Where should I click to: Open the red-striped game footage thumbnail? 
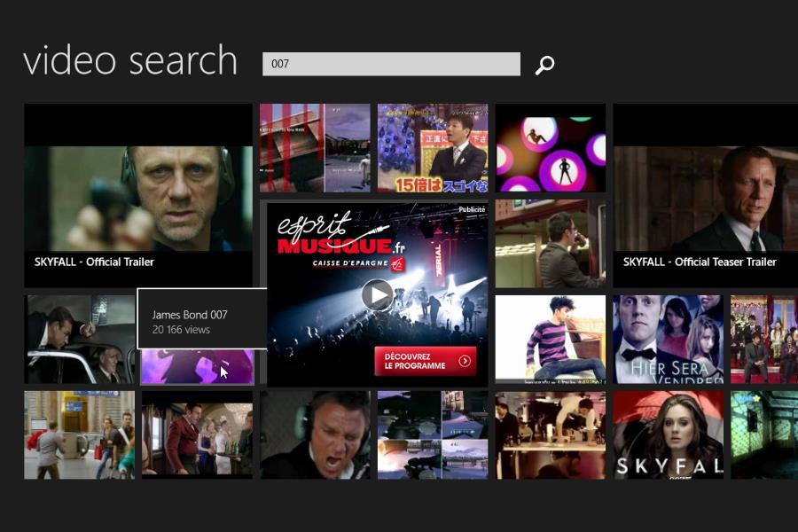coord(315,148)
